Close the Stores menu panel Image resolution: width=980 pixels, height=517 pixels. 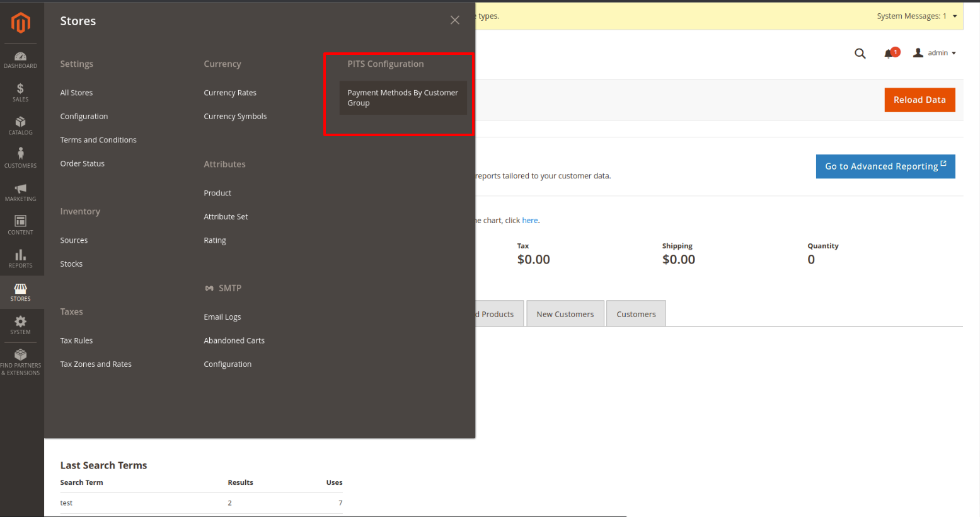coord(455,20)
